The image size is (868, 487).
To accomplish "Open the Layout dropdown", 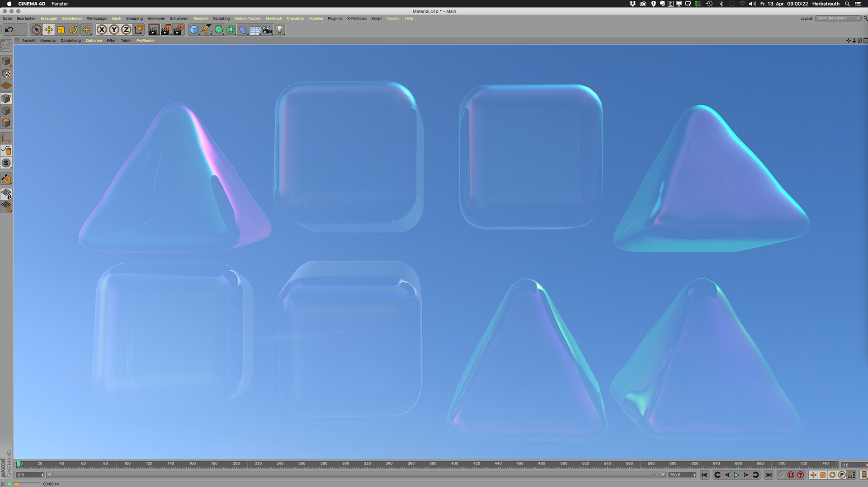I will pos(838,19).
